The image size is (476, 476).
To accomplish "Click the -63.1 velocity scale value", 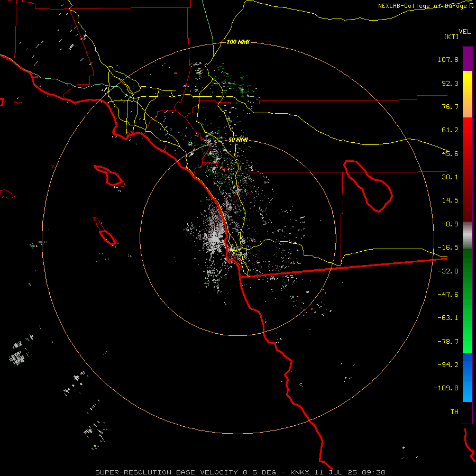I will pyautogui.click(x=448, y=318).
